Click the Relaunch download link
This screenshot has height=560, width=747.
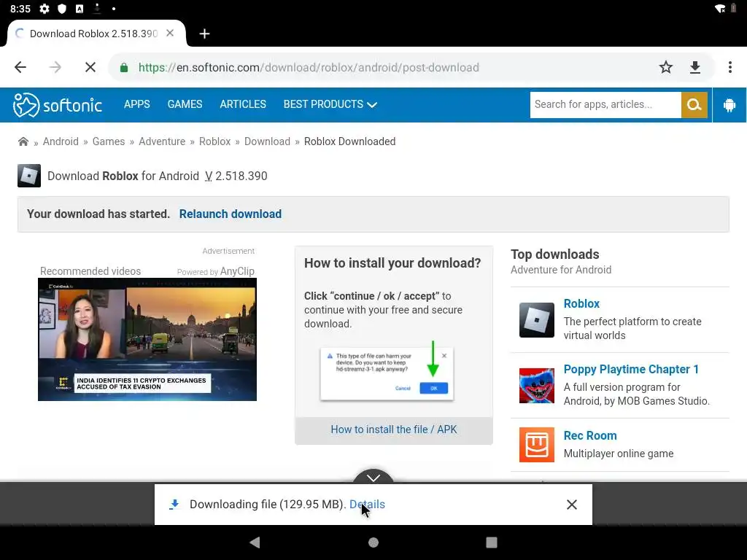(230, 214)
